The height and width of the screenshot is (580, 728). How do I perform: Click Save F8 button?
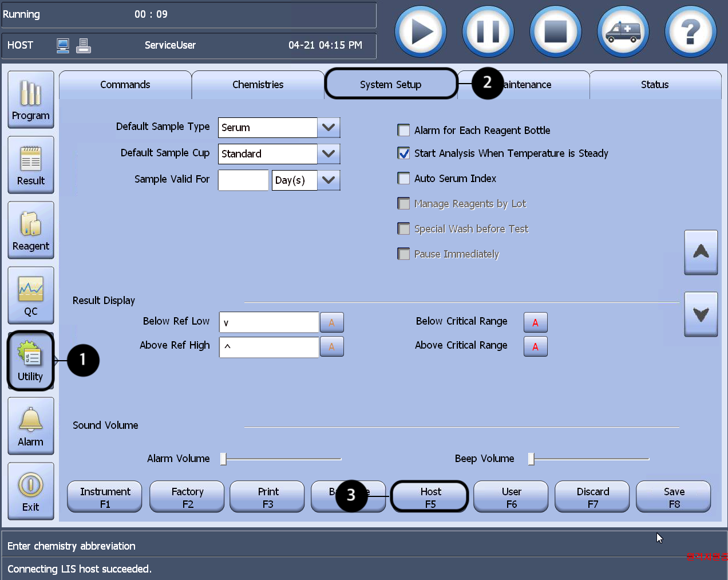[674, 497]
